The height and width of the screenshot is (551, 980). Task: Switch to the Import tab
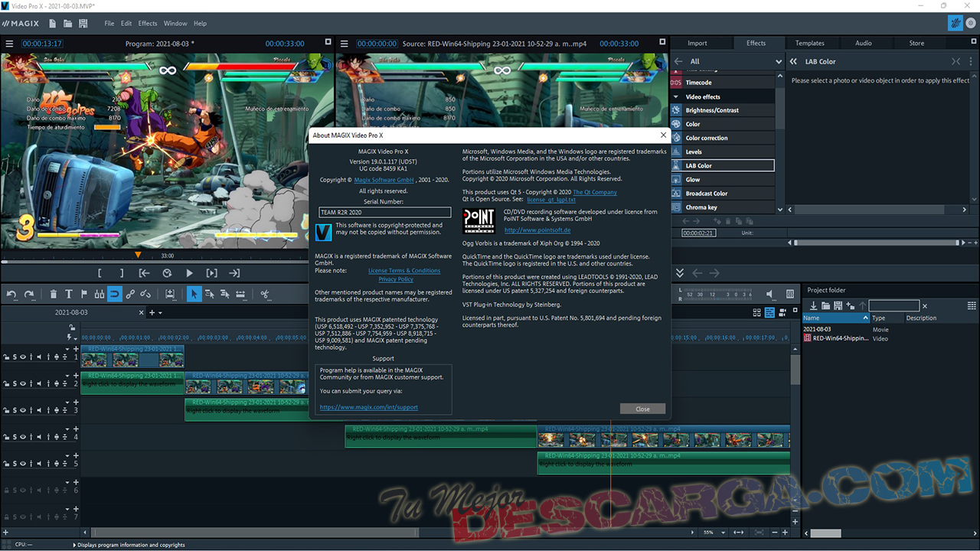[x=697, y=43]
